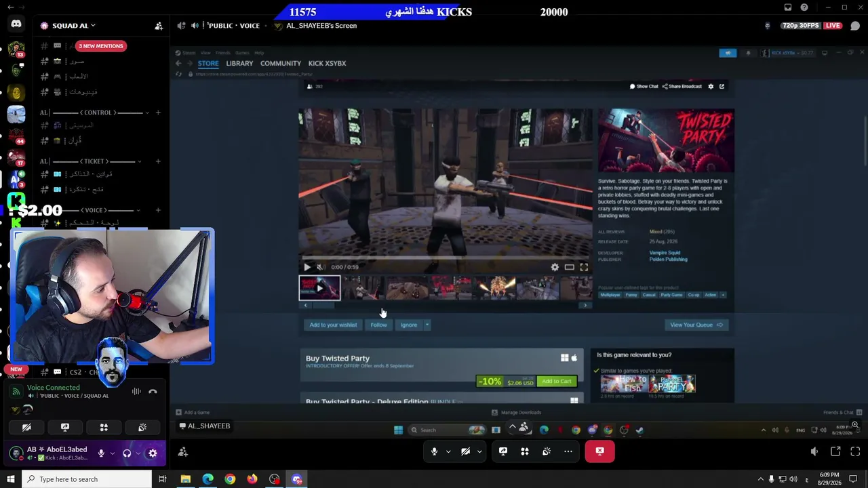The image size is (868, 488).
Task: Click the invite members icon beside SQUAD AL
Action: [x=159, y=26]
